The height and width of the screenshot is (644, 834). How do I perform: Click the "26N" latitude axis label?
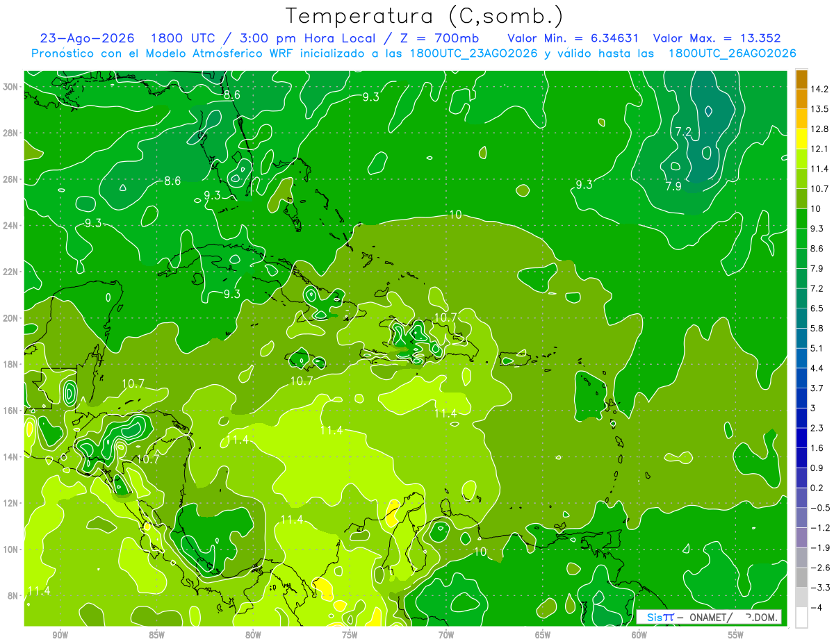click(12, 179)
